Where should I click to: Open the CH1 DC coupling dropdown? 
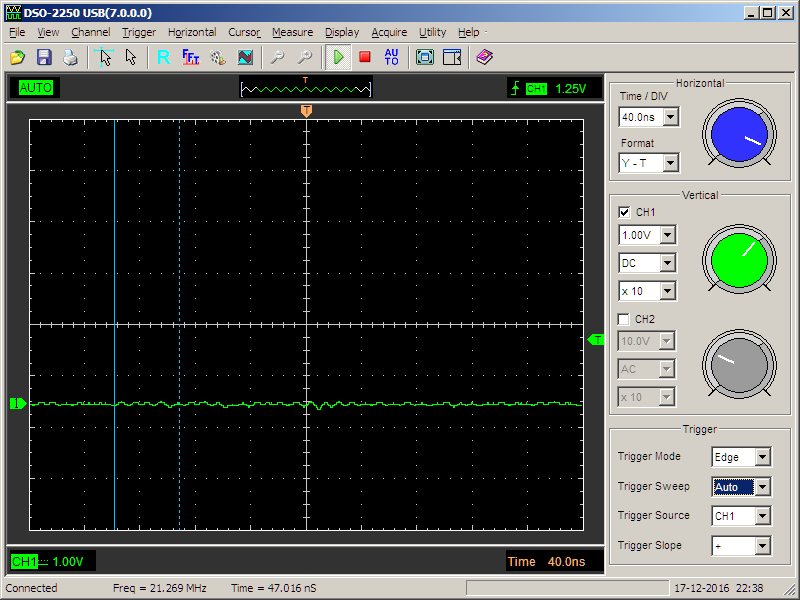coord(668,263)
